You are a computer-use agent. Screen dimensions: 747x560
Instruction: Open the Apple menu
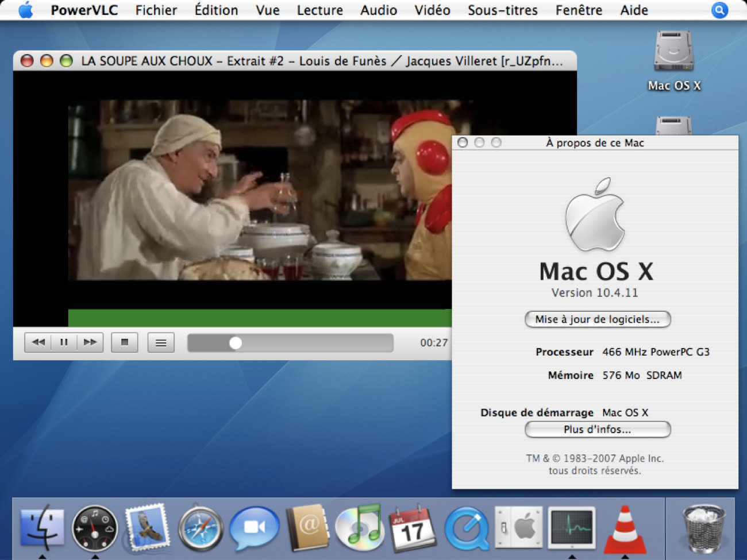click(x=26, y=10)
